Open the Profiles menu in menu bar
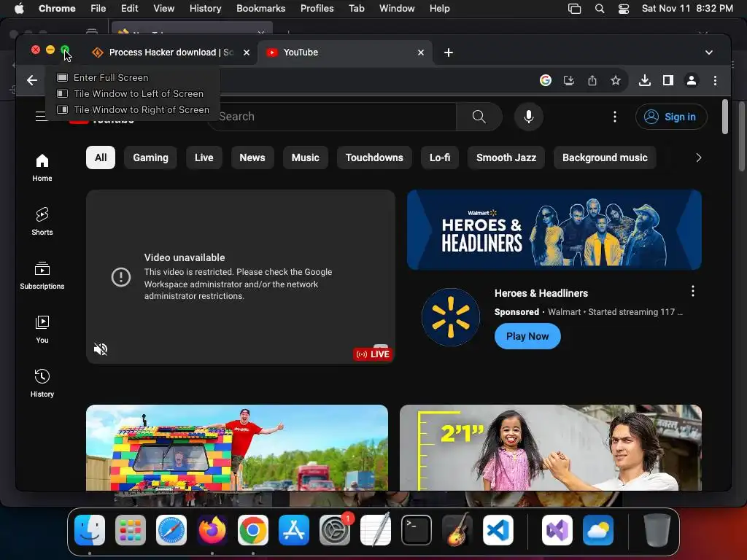Image resolution: width=747 pixels, height=560 pixels. click(317, 9)
